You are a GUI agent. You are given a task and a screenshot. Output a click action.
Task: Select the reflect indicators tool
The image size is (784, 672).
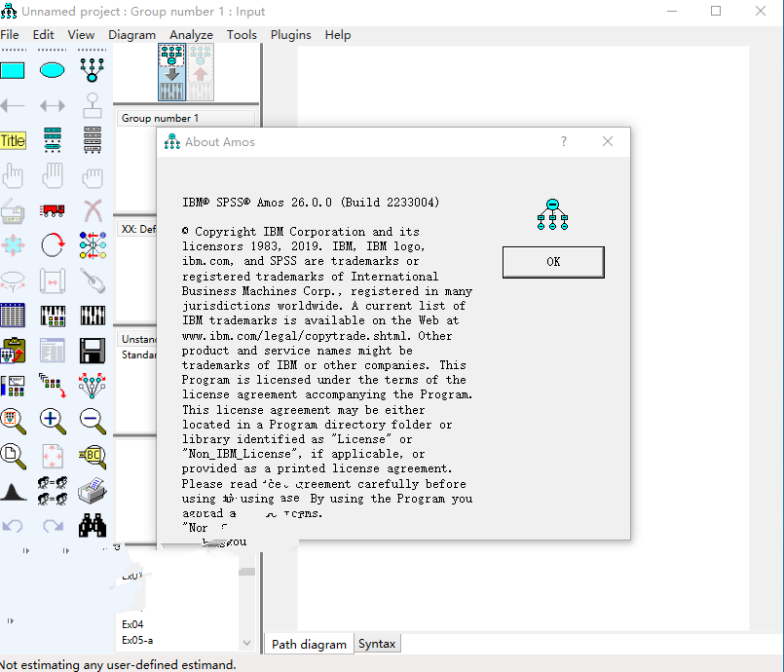92,245
